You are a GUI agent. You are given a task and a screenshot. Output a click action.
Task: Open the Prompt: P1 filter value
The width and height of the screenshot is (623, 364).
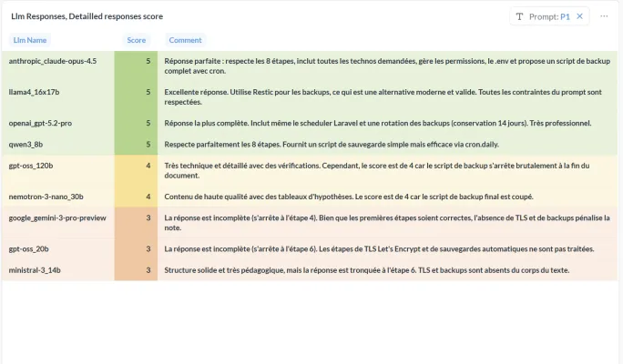[x=549, y=16]
